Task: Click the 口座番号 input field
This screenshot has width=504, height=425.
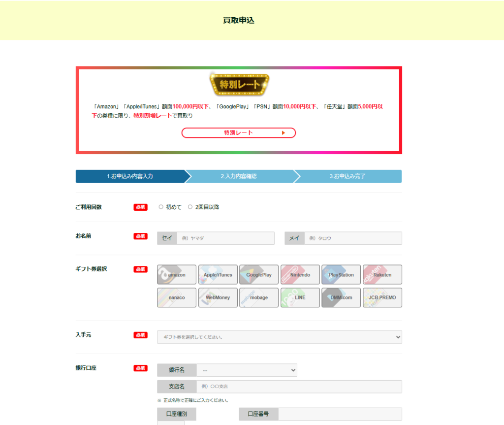Action: [x=340, y=414]
